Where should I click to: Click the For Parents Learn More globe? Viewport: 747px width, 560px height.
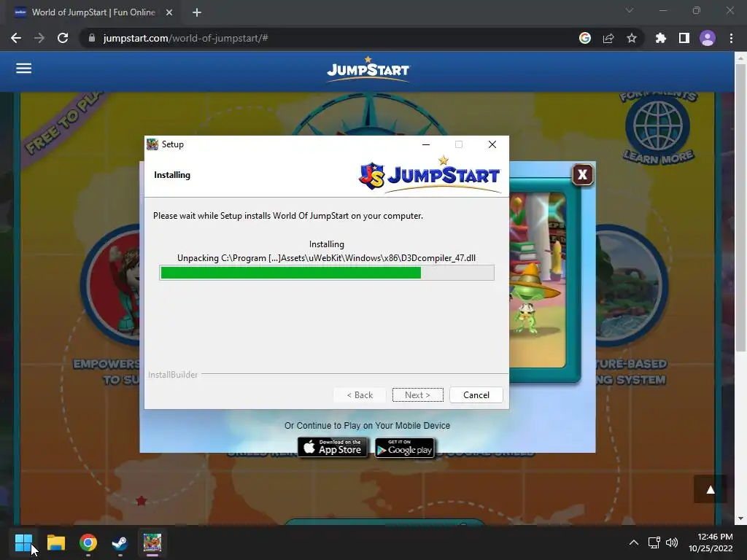pos(657,128)
